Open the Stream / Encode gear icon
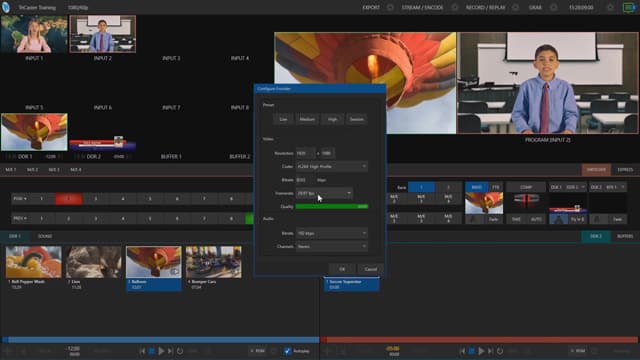Image resolution: width=640 pixels, height=360 pixels. (454, 7)
